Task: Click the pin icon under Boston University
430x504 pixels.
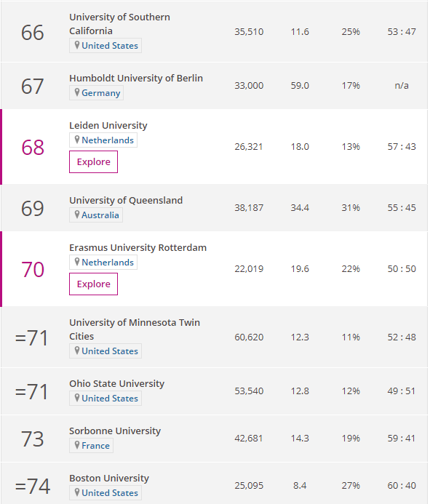Action: pos(77,492)
